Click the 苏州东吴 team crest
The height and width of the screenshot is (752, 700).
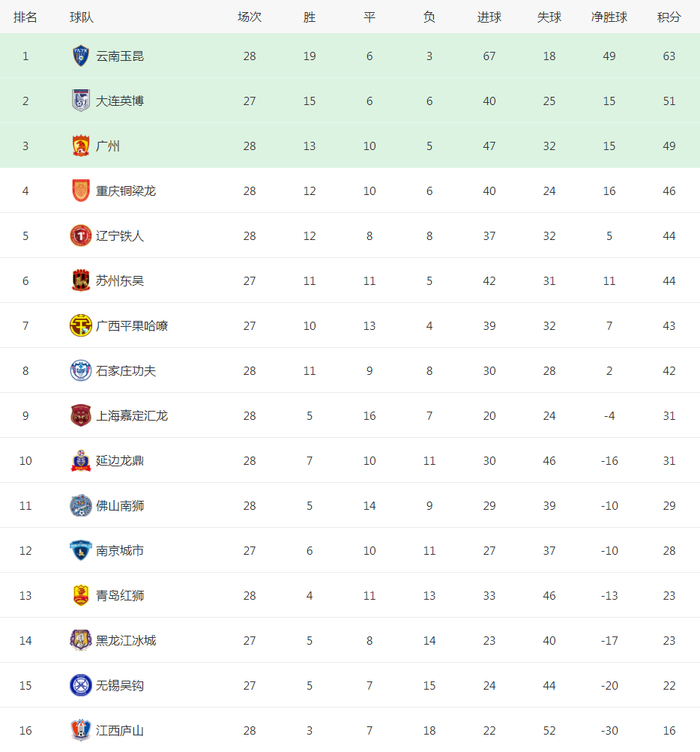click(x=80, y=281)
